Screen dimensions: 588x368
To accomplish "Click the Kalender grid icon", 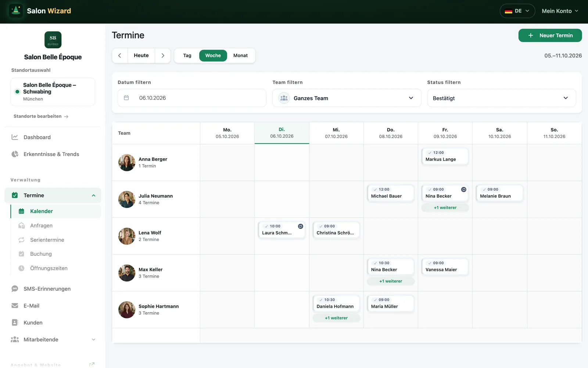I will click(x=21, y=211).
